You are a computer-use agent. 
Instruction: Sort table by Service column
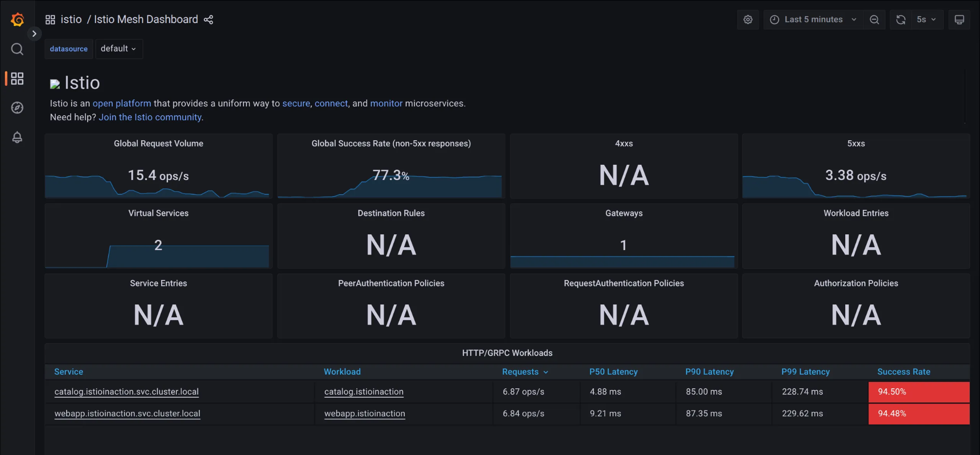pyautogui.click(x=69, y=372)
